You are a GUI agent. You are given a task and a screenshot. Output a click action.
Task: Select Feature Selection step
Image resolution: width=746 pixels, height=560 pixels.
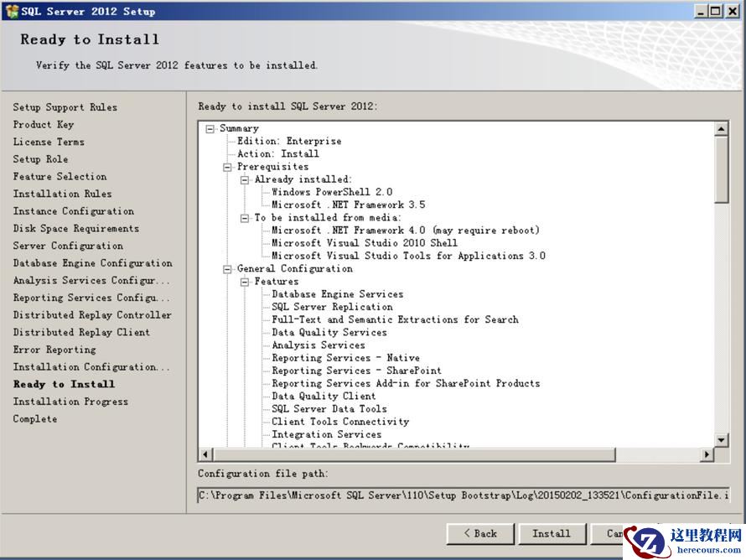[x=60, y=177]
